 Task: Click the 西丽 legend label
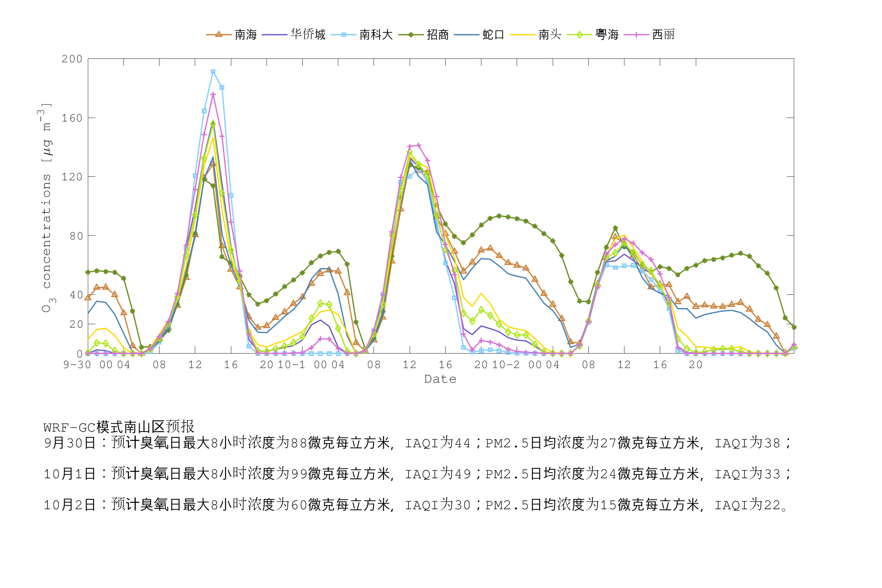click(x=663, y=34)
